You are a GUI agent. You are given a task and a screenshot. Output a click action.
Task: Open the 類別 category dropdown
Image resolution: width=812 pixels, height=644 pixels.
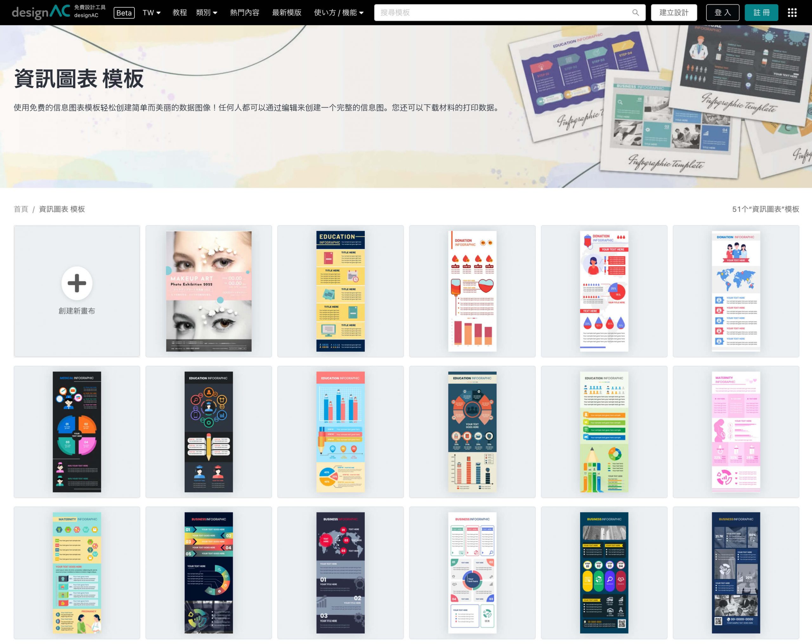coord(206,12)
